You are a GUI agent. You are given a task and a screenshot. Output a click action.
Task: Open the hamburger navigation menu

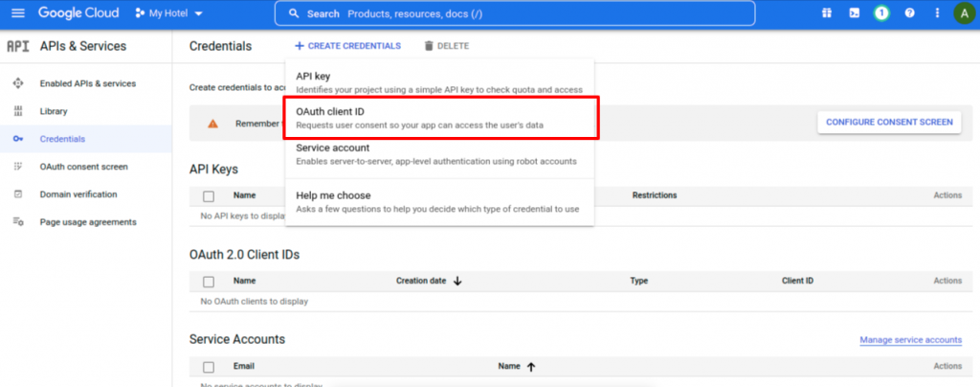click(18, 13)
